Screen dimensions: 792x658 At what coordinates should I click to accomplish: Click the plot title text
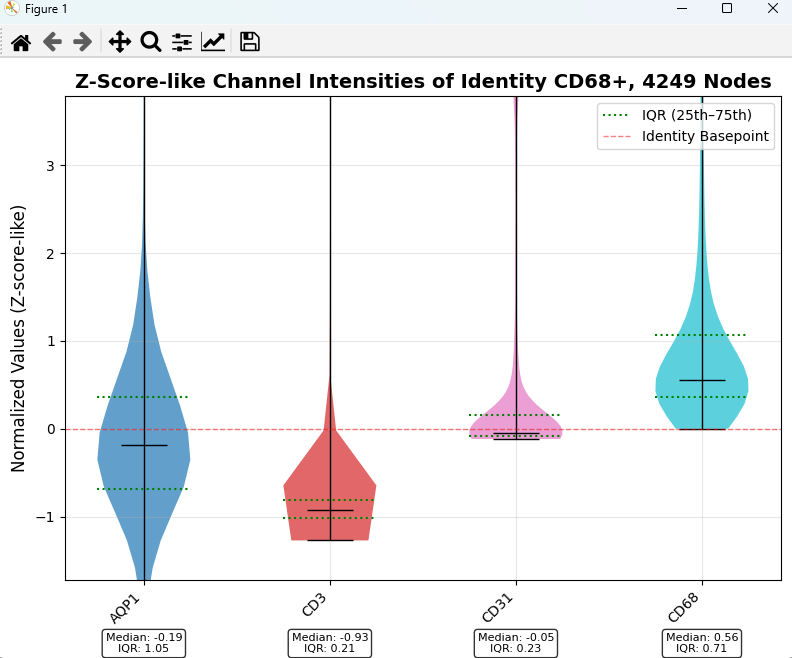tap(423, 81)
